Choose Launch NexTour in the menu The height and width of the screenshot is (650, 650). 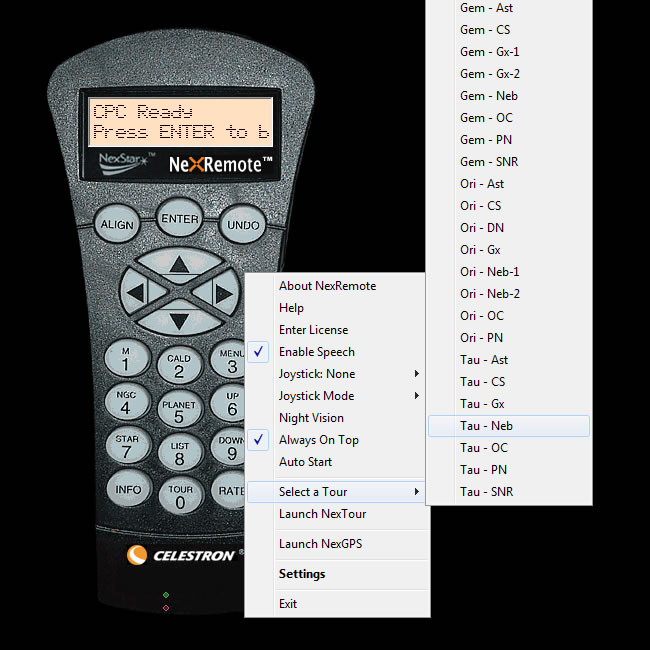[335, 514]
